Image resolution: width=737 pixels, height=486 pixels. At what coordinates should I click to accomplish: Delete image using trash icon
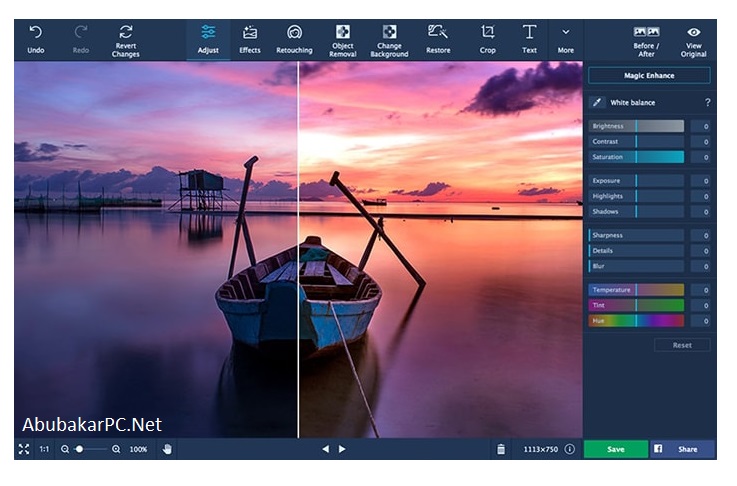click(501, 449)
